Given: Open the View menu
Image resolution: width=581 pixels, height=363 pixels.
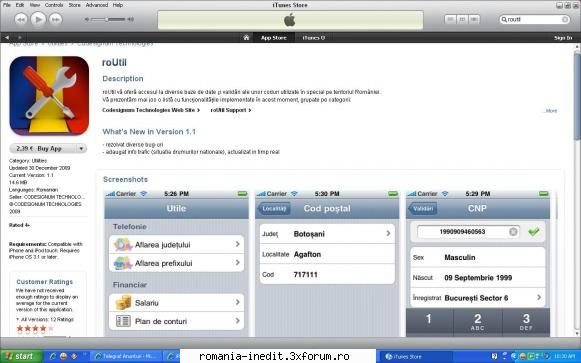Looking at the screenshot, I should [x=35, y=5].
